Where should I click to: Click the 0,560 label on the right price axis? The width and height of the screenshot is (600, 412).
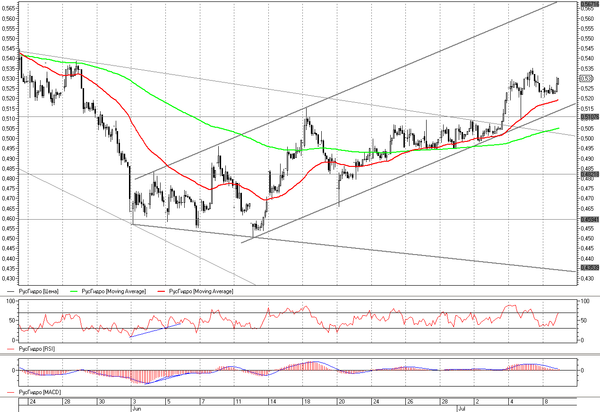point(587,18)
